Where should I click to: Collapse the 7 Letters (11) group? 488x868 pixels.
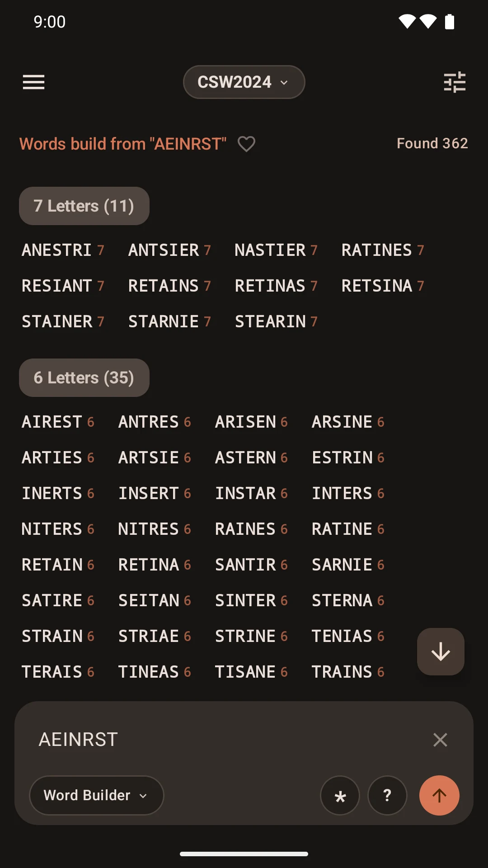(x=84, y=206)
